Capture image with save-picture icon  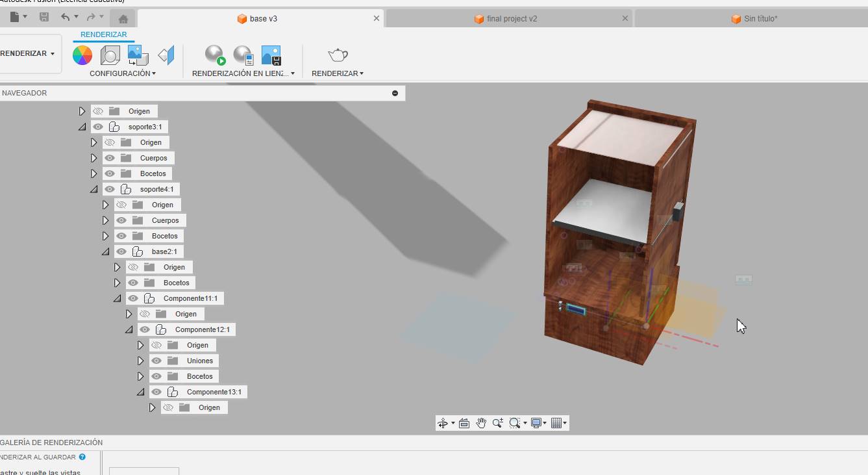[271, 55]
